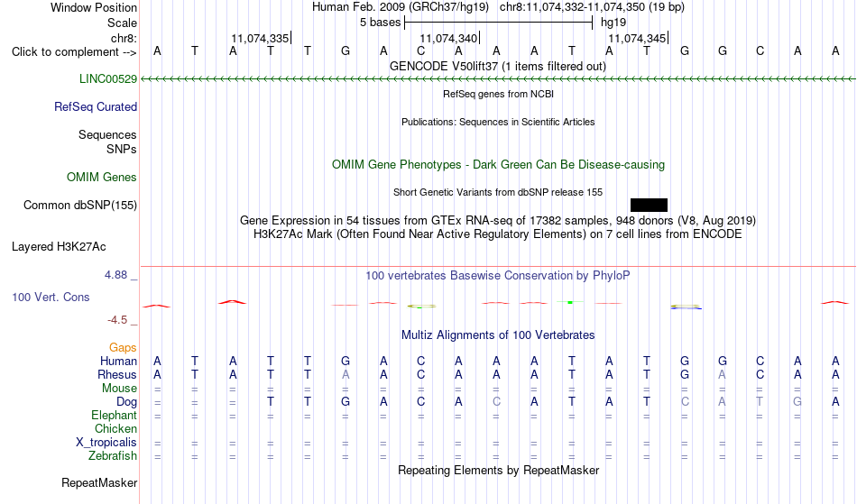Click 'Publications: Sequences in Scientific Articles' title
Viewport: 857px width, 504px height.
click(498, 122)
